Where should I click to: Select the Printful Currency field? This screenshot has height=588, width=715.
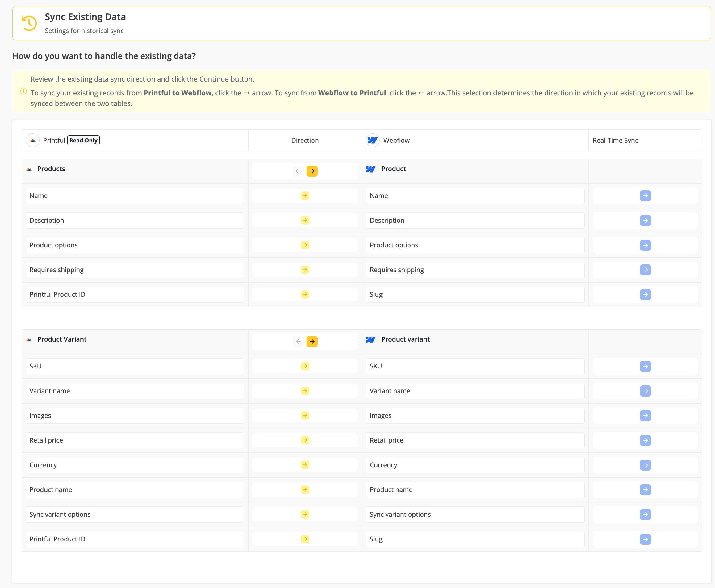[135, 465]
